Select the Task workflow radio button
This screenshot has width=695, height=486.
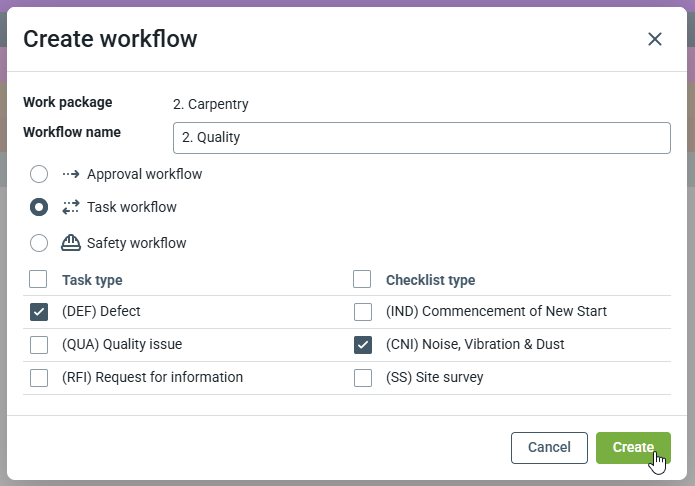click(x=39, y=208)
